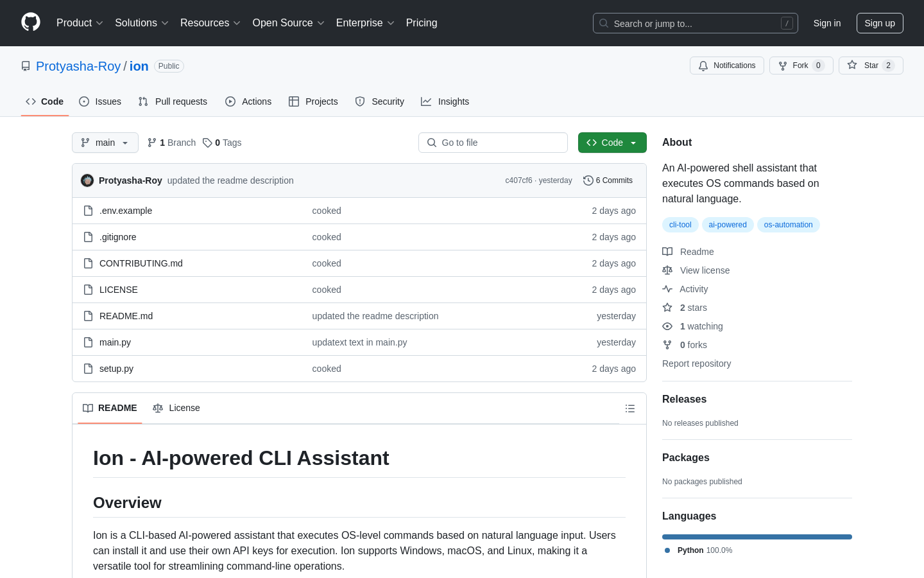
Task: Expand the Open Source menu
Action: 289,23
